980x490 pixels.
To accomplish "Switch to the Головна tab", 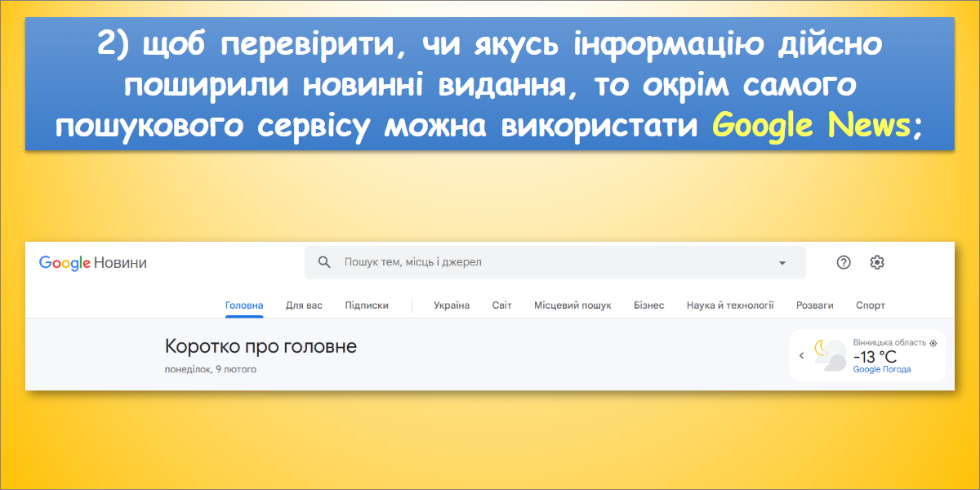I will [244, 305].
